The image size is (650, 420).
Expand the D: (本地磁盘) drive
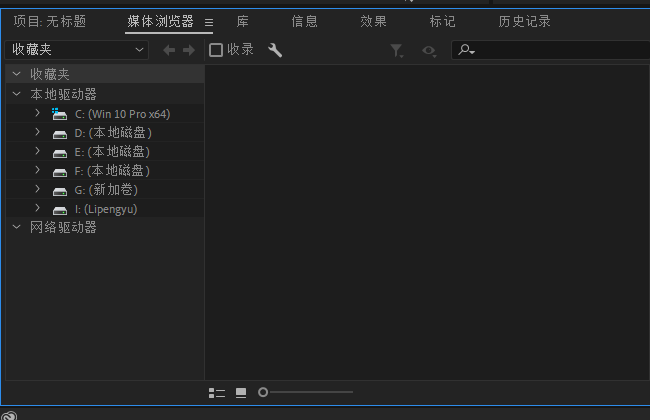[x=37, y=132]
